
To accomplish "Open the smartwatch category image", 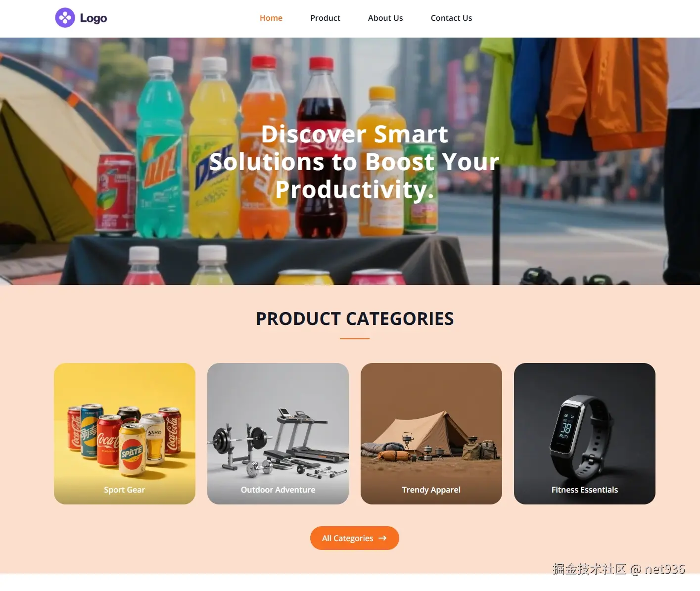I will [x=585, y=434].
